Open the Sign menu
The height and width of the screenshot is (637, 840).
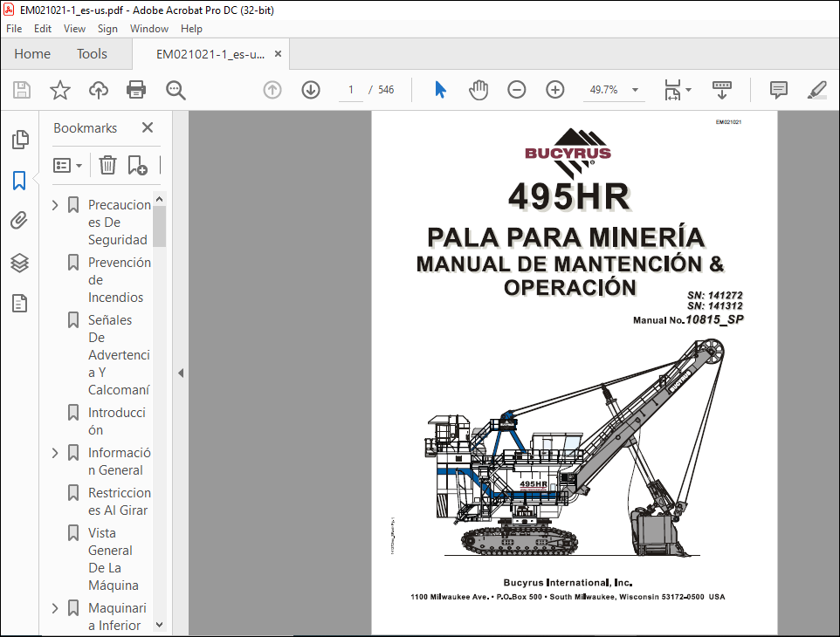(x=107, y=29)
